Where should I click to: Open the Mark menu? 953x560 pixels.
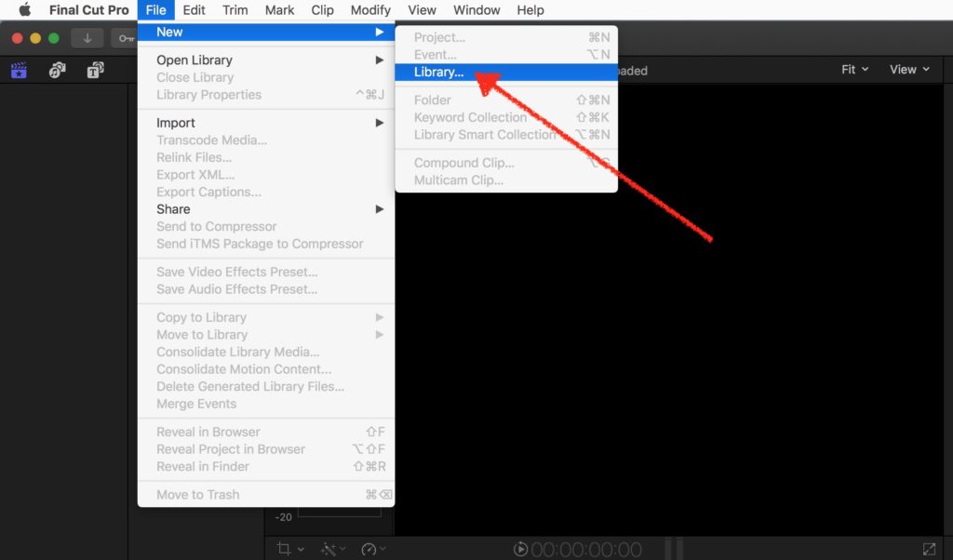(279, 9)
